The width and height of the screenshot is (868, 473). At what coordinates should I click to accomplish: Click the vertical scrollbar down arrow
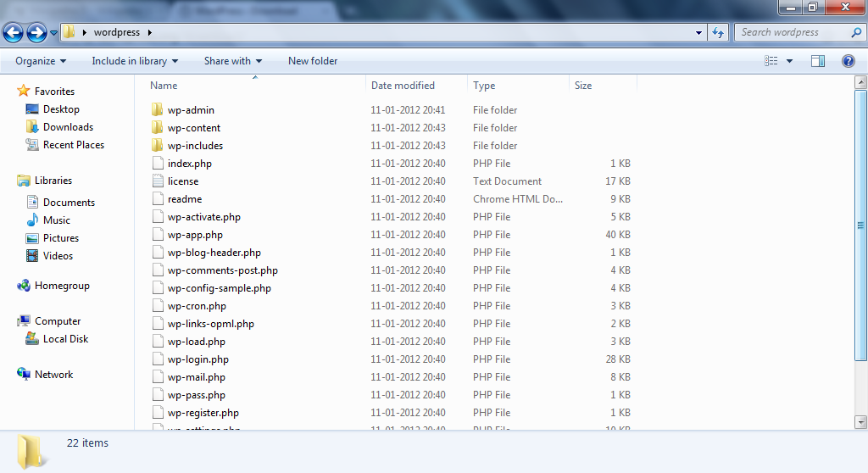click(x=860, y=422)
